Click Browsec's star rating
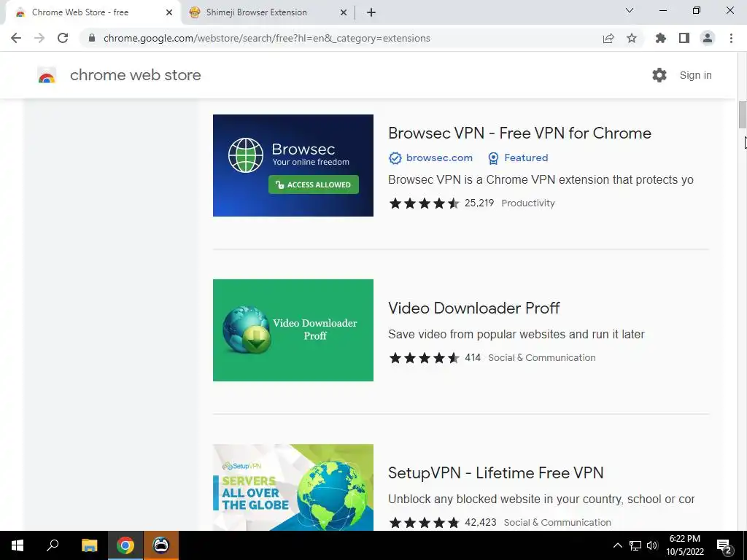Viewport: 747px width, 560px height. [x=424, y=203]
